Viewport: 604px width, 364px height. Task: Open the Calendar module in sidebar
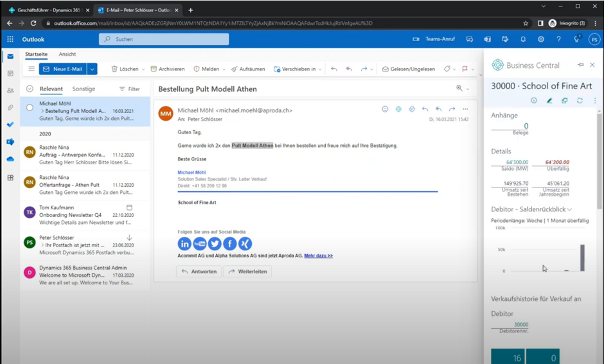click(x=10, y=73)
